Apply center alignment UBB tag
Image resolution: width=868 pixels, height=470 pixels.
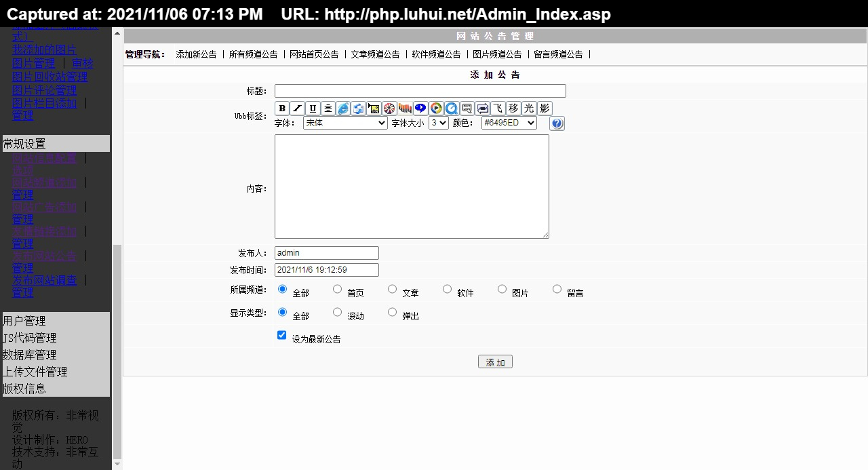328,109
